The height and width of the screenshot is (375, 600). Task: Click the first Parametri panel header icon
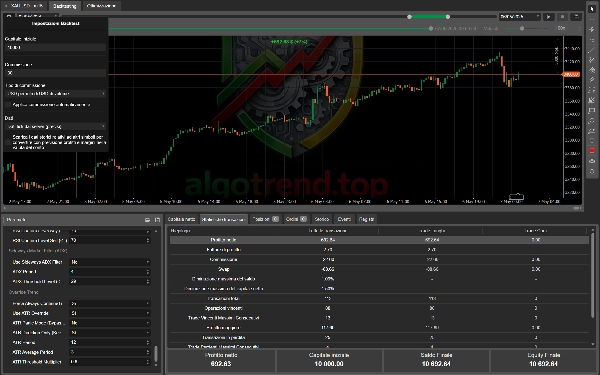(147, 220)
